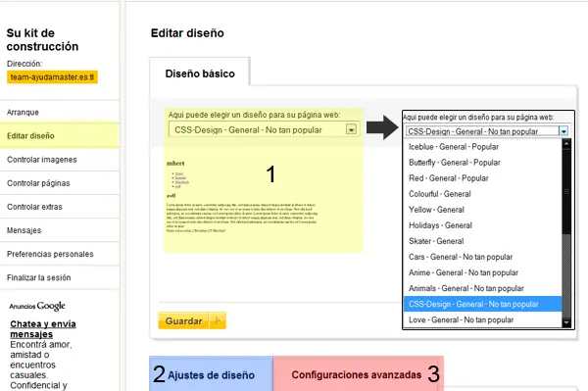
Task: Click the blue arrow of the expanded dropdown
Action: (563, 131)
